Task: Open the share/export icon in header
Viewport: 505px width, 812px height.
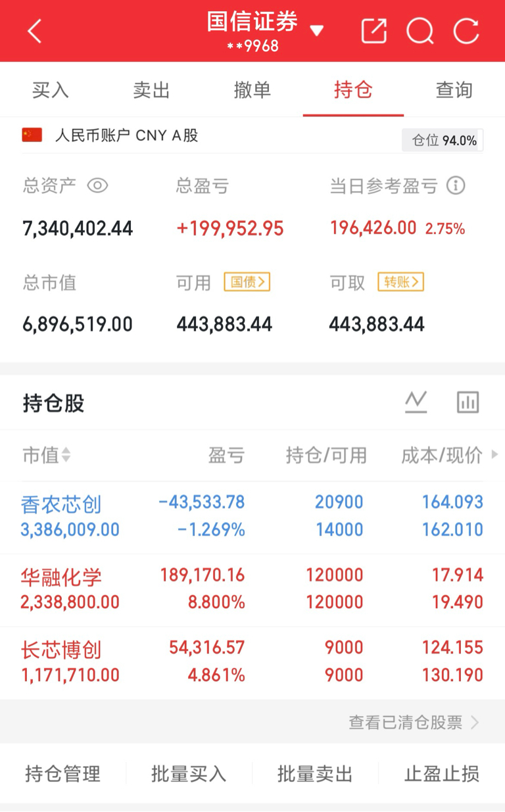Action: coord(374,31)
